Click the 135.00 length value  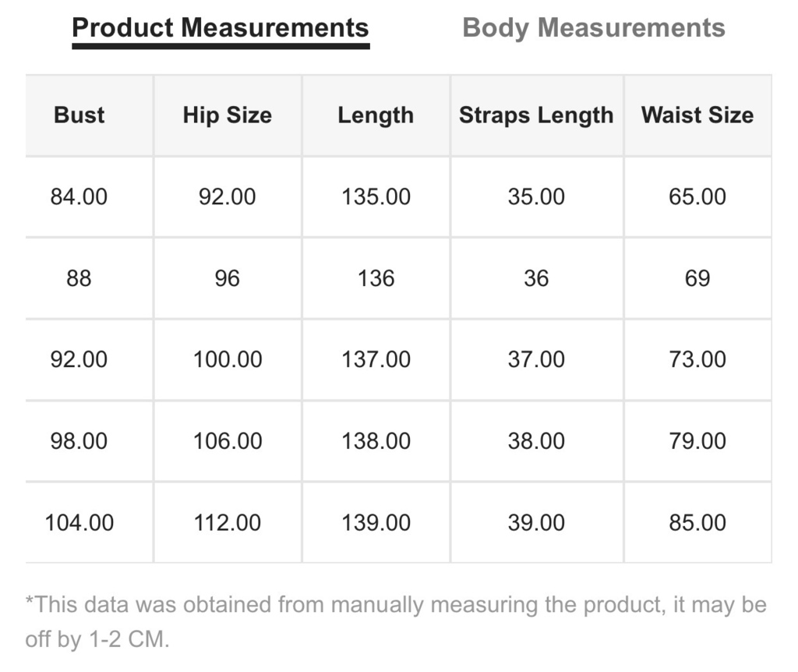376,196
